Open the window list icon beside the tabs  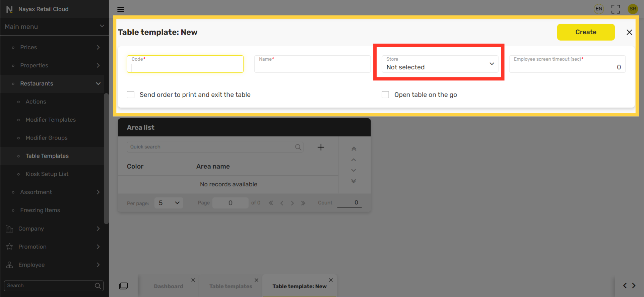pyautogui.click(x=123, y=286)
